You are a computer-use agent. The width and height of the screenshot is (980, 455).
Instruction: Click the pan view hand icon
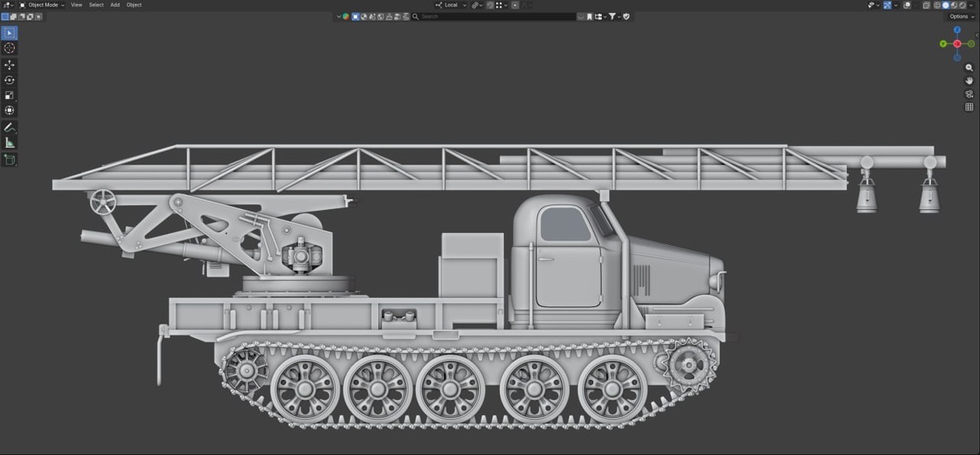pos(969,81)
